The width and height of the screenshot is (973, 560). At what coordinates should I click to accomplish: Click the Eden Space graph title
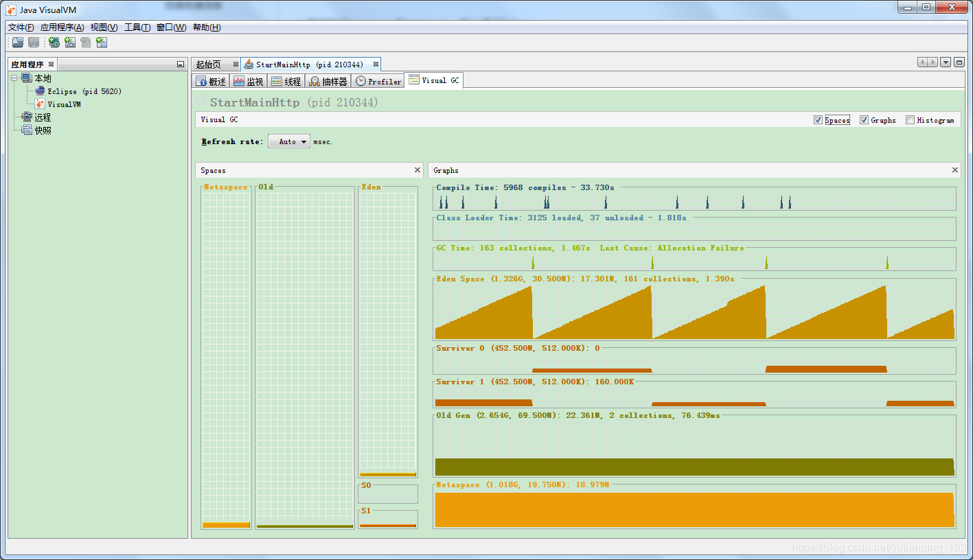coord(585,279)
